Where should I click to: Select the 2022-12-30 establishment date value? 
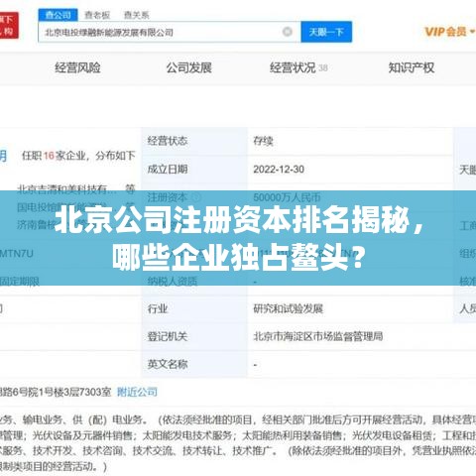click(279, 170)
